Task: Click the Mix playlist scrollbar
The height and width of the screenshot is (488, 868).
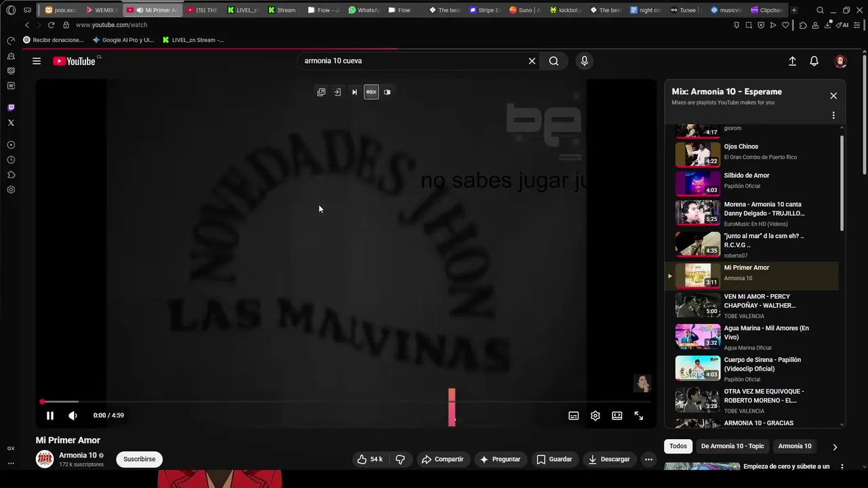Action: (842, 183)
